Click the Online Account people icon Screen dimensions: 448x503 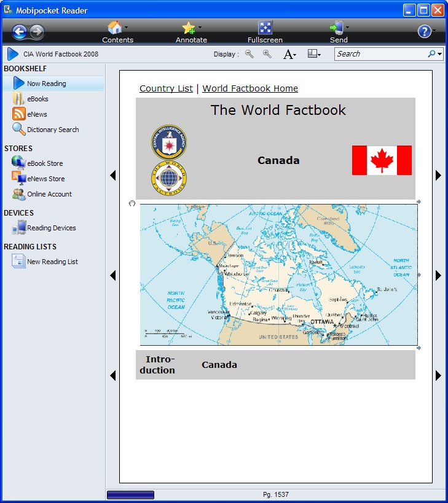19,195
